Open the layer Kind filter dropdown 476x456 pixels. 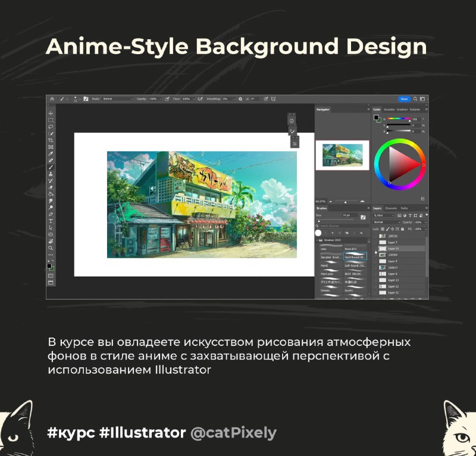[384, 215]
